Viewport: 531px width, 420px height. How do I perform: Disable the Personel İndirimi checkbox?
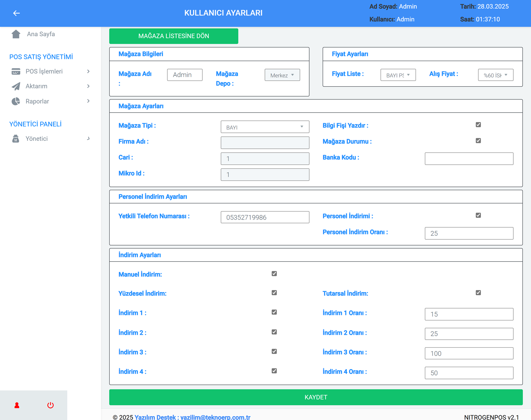[x=478, y=215]
